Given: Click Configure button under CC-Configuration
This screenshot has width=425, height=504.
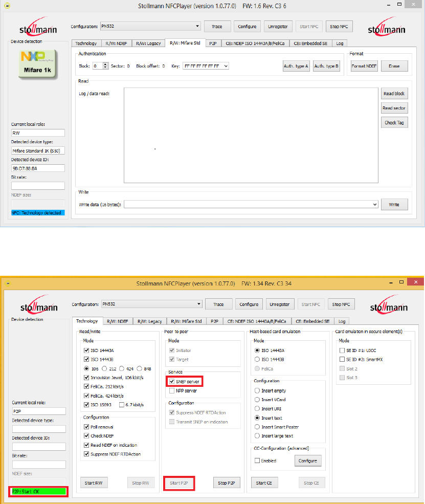Looking at the screenshot, I should coord(308,461).
